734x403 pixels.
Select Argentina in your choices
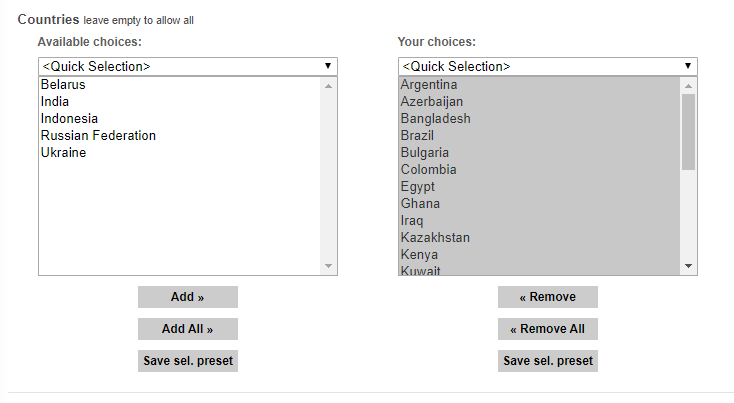[x=429, y=85]
